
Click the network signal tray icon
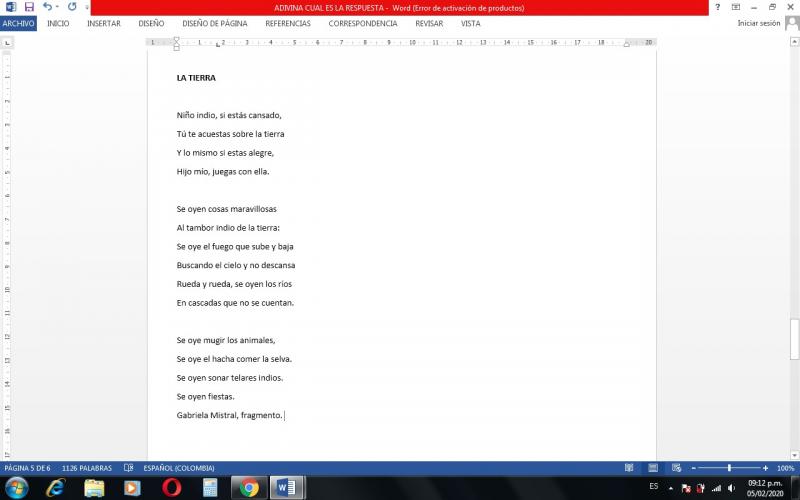(716, 488)
